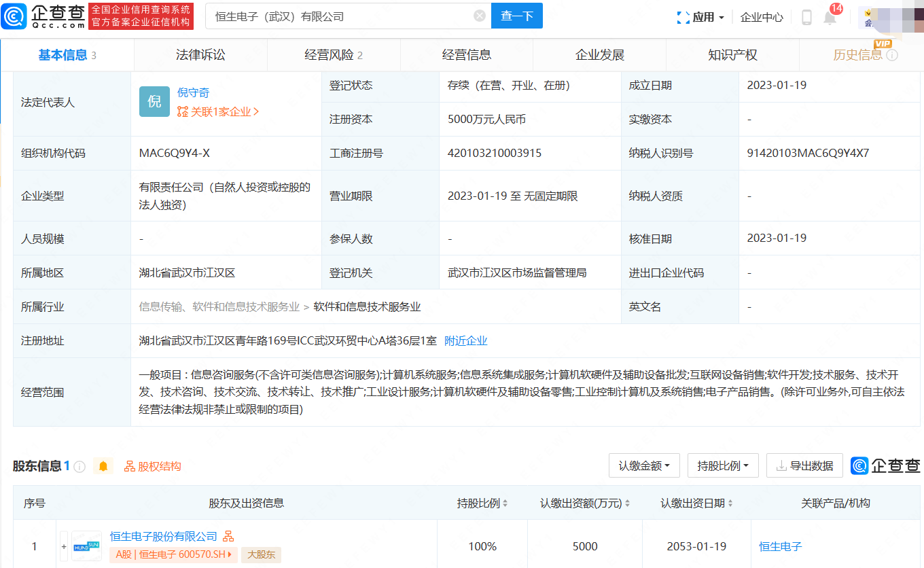Expand shareholder row 1 with plus icon
The image size is (924, 568).
(64, 546)
